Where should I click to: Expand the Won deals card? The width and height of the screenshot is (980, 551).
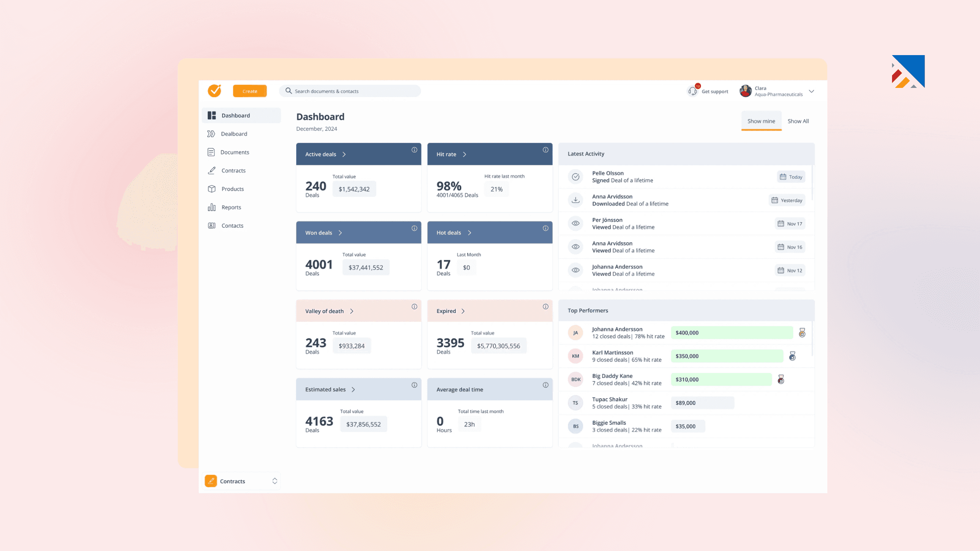(340, 232)
